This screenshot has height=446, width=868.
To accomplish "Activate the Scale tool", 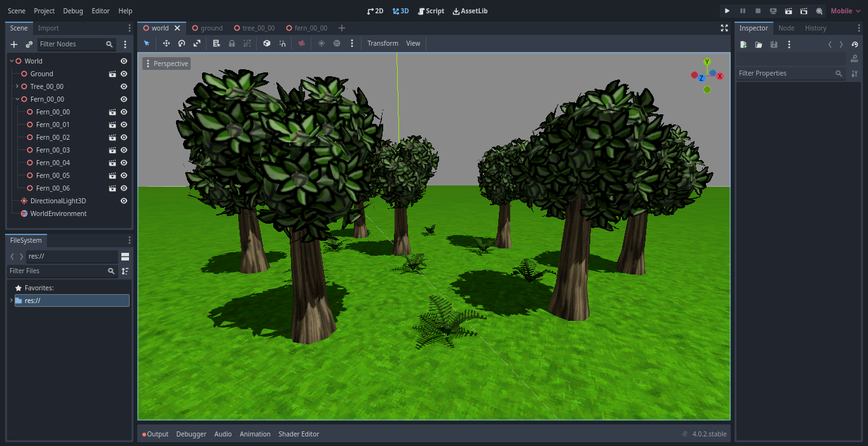I will point(197,43).
